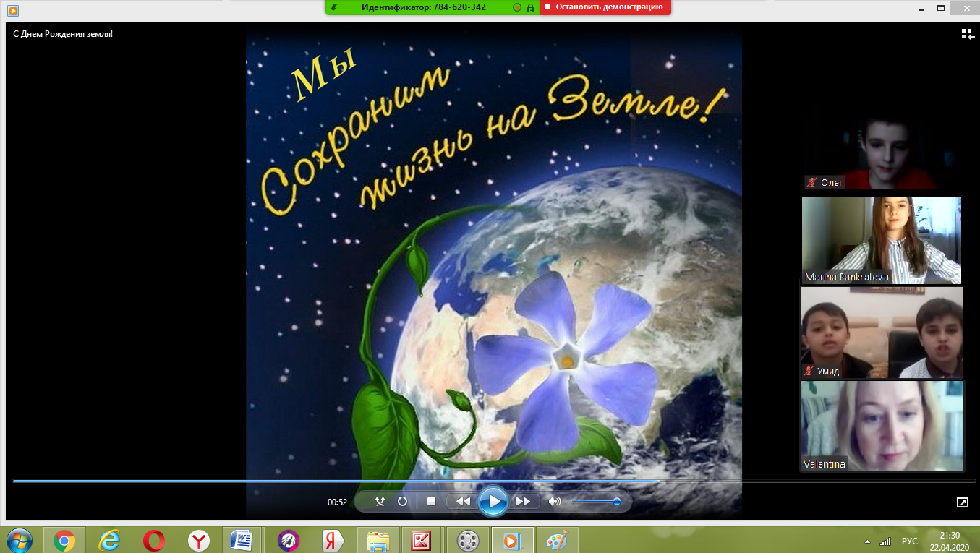Toggle repeat mode in the player
This screenshot has height=553, width=980.
click(402, 501)
